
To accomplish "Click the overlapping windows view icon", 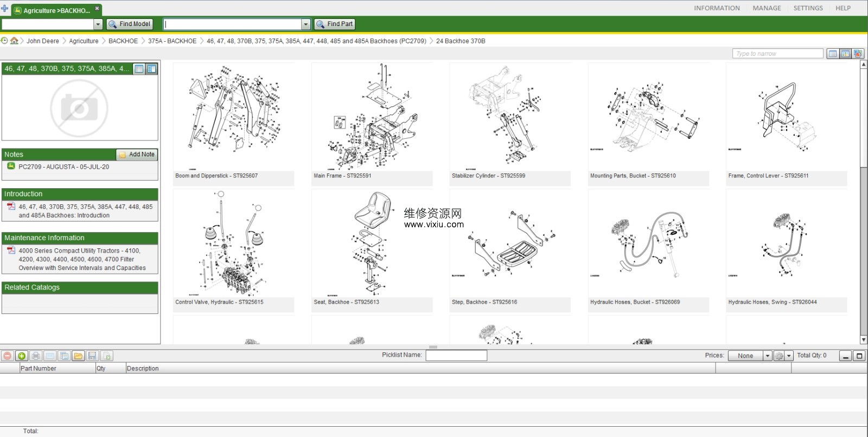I will tap(858, 54).
